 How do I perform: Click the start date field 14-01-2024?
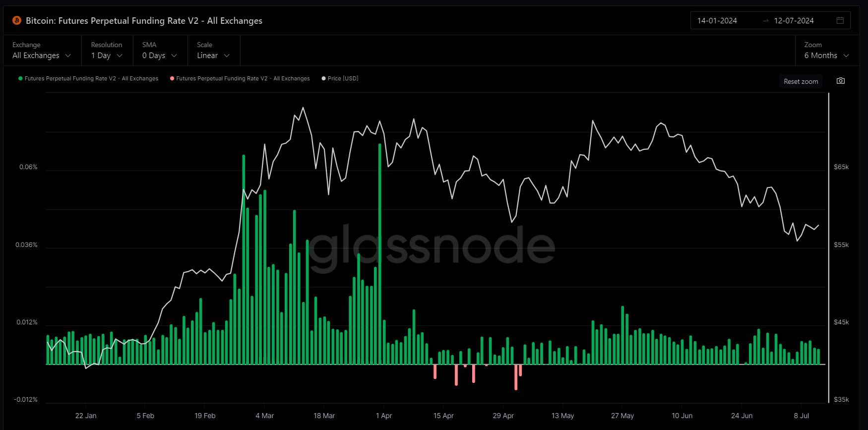717,21
